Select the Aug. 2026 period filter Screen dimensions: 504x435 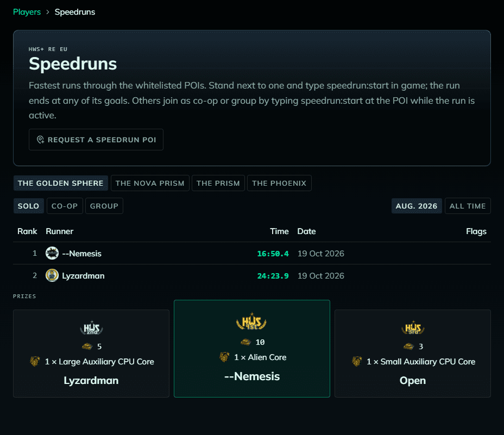(417, 206)
